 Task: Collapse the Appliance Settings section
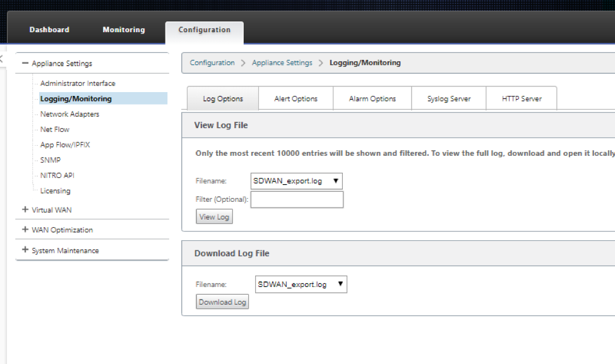point(25,63)
